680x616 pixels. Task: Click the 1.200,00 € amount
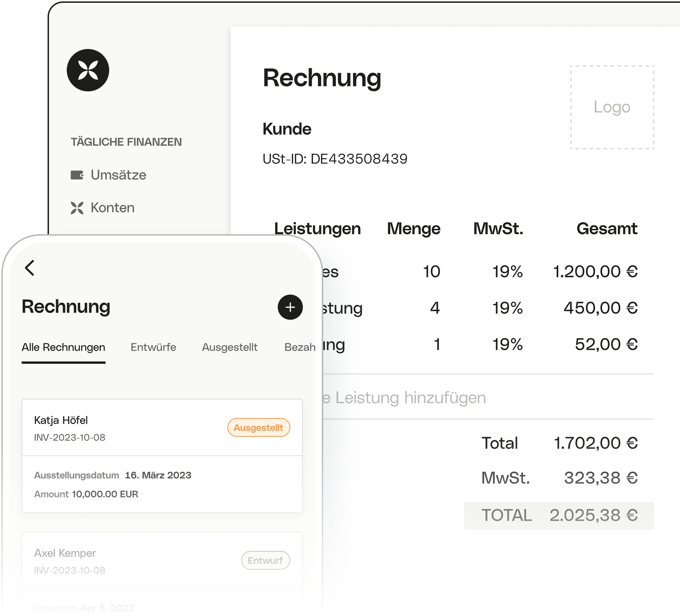(x=595, y=272)
